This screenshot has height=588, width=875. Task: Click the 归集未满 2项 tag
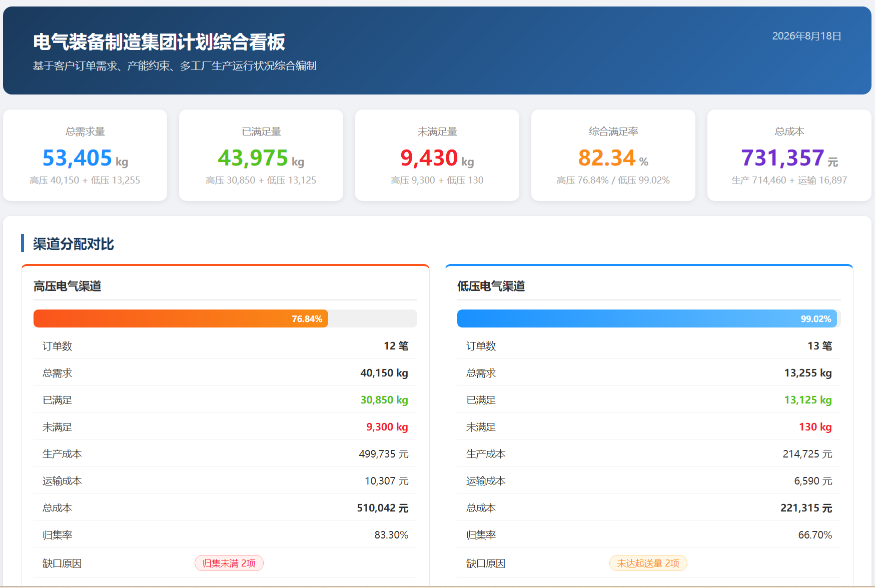click(229, 563)
